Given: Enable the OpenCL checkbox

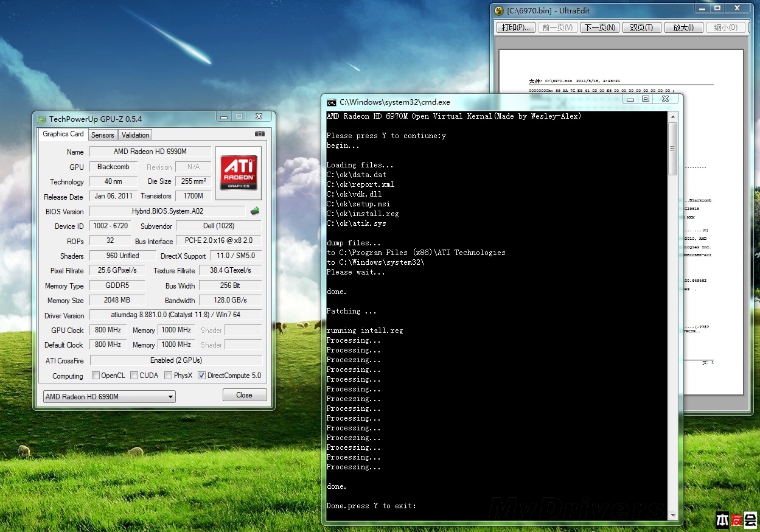Looking at the screenshot, I should (95, 375).
